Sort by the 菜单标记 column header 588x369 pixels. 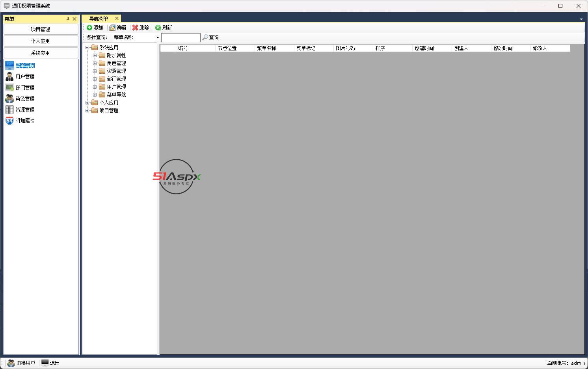click(314, 48)
